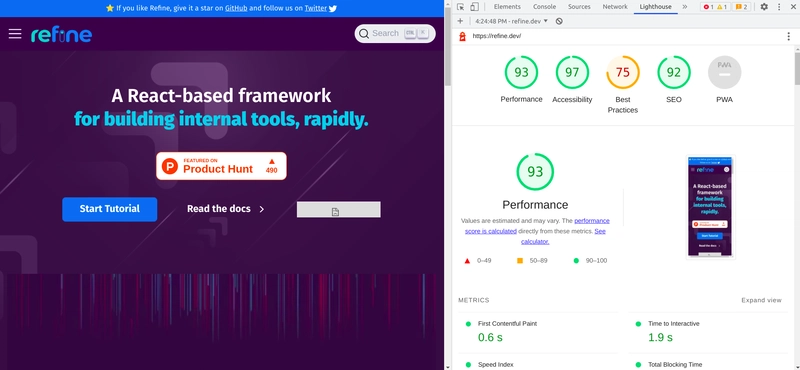Expand view of the Metrics section

pyautogui.click(x=761, y=300)
